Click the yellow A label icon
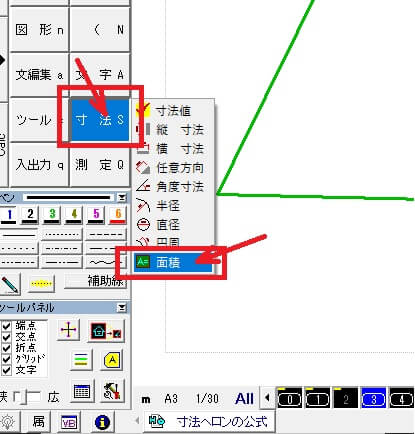This screenshot has width=415, height=434. [112, 360]
